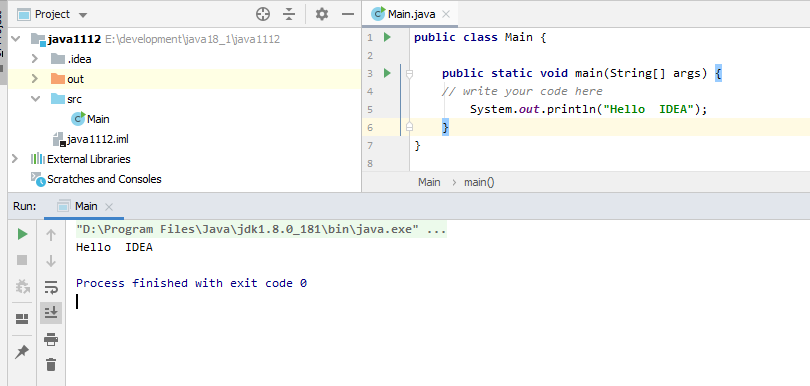Click the stop process square icon

[x=22, y=260]
